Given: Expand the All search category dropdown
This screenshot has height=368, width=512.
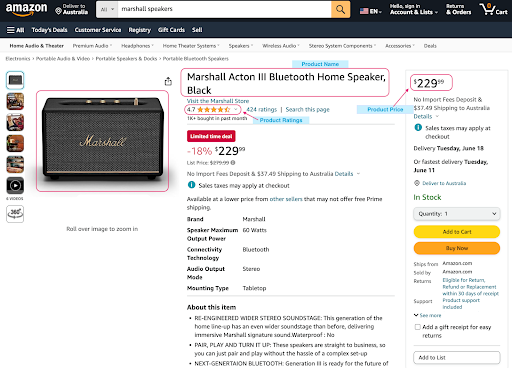Looking at the screenshot, I should tap(107, 9).
